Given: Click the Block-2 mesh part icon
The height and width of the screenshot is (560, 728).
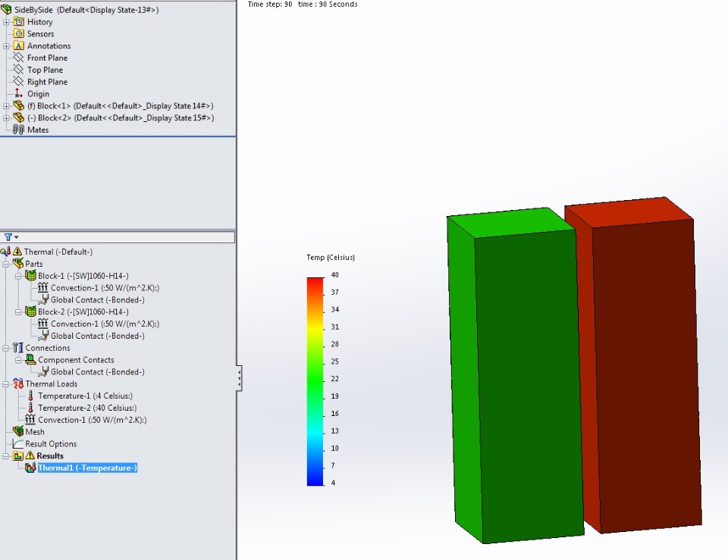Looking at the screenshot, I should pyautogui.click(x=30, y=311).
